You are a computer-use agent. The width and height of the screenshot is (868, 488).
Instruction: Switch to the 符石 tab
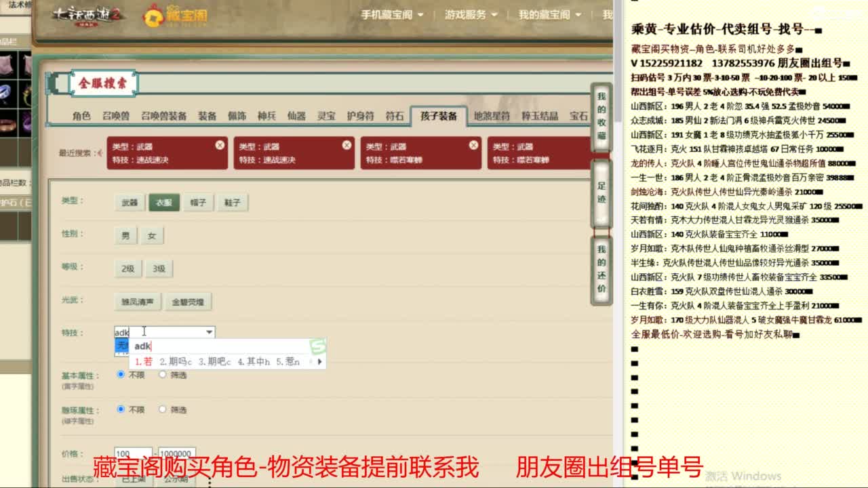click(395, 116)
